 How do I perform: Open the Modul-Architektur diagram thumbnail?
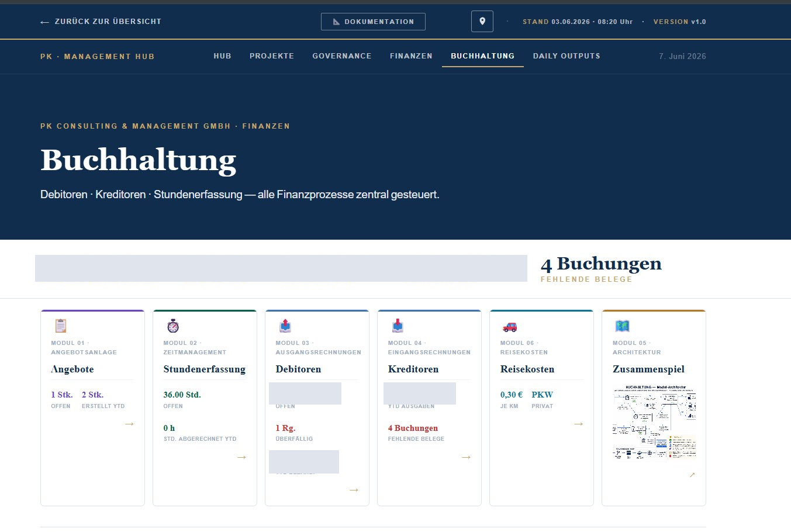(654, 422)
